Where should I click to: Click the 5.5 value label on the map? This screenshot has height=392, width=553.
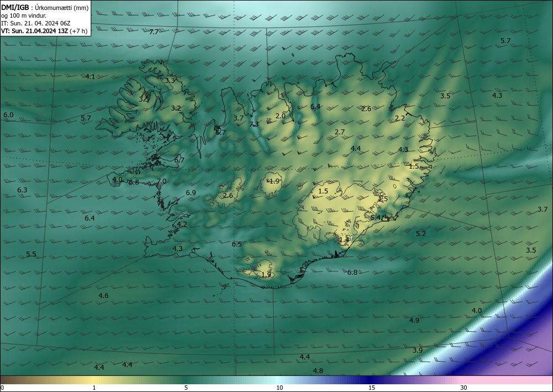point(32,254)
